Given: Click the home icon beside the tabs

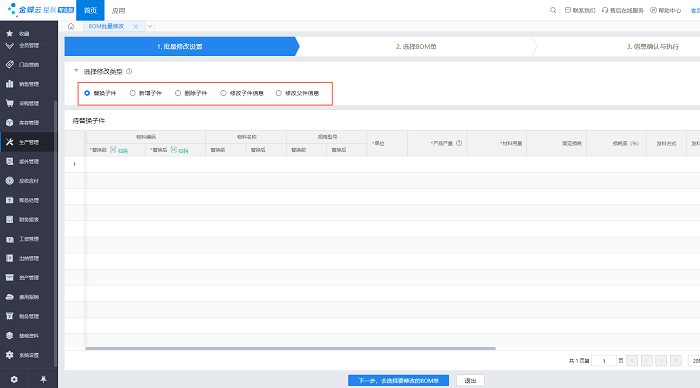Looking at the screenshot, I should (71, 26).
